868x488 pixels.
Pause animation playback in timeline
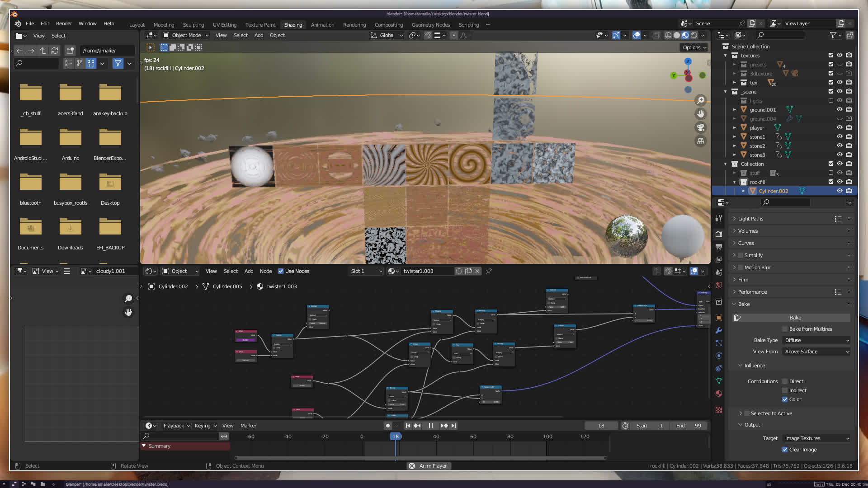click(430, 426)
